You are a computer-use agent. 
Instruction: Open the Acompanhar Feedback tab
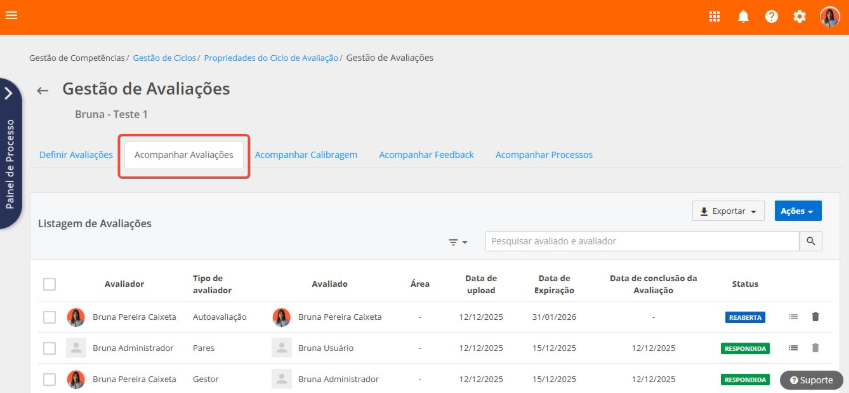426,155
